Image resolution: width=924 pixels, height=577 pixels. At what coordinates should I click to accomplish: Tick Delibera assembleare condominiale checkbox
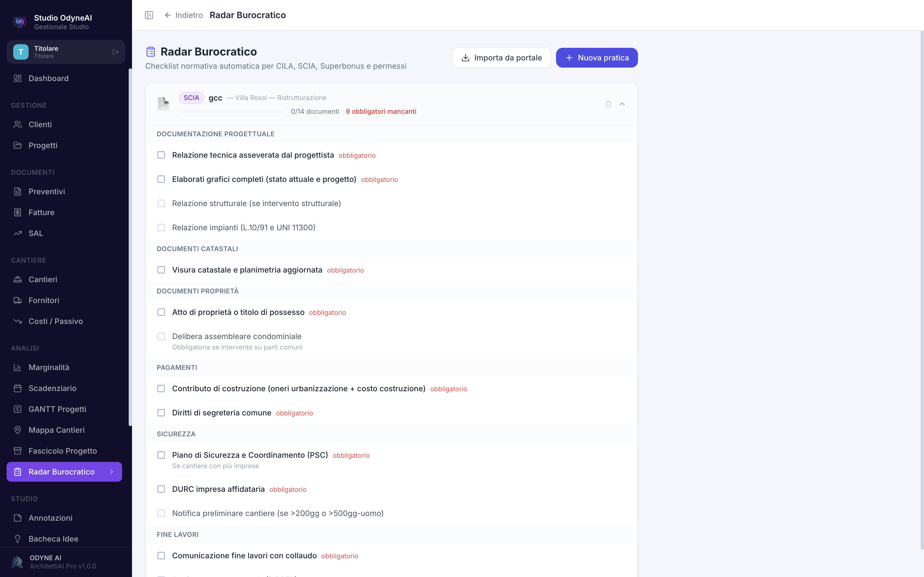click(161, 336)
